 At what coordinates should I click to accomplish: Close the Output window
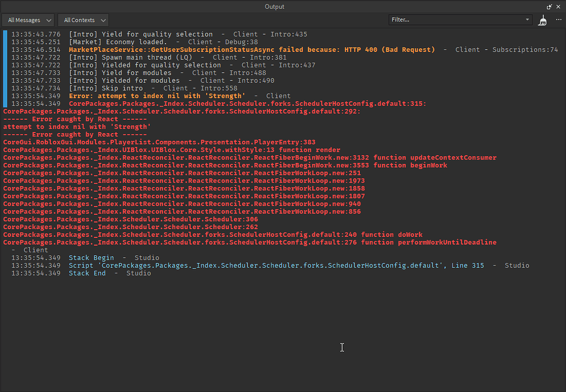click(x=557, y=6)
